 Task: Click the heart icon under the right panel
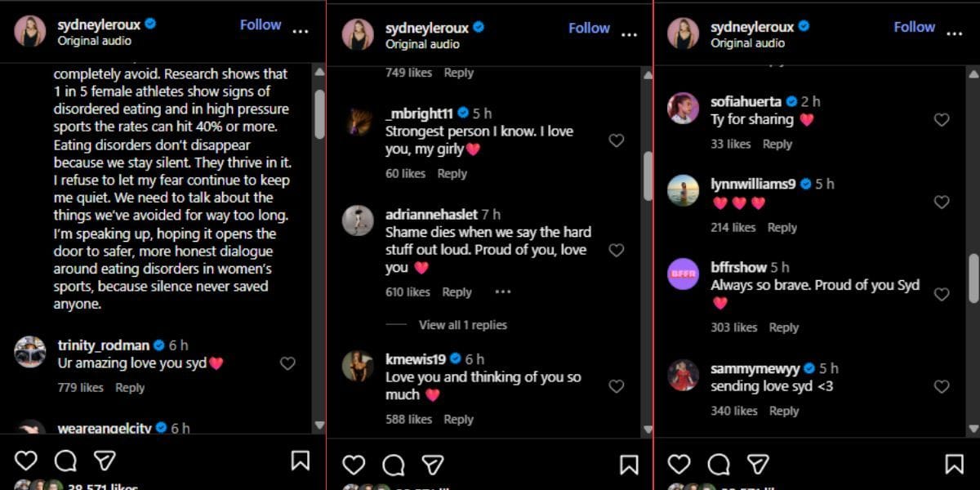[678, 464]
